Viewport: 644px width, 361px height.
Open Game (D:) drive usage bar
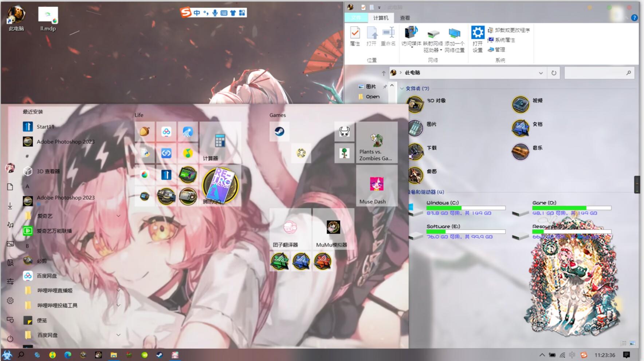click(x=572, y=208)
